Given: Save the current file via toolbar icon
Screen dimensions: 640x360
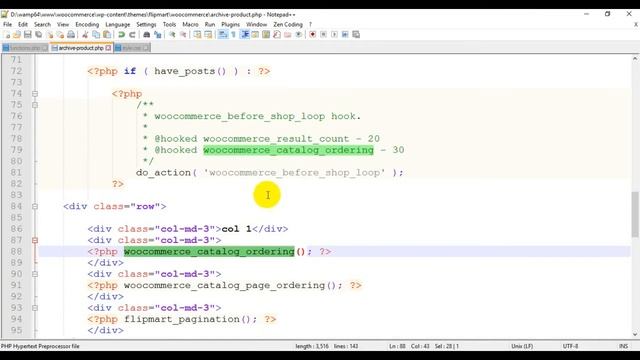Looking at the screenshot, I should coord(28,35).
